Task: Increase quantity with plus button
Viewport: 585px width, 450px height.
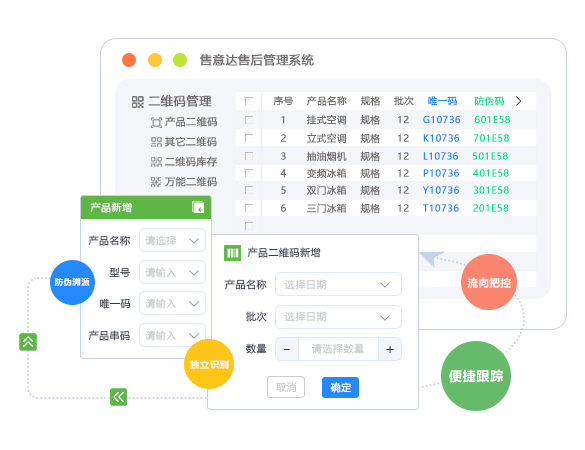Action: pyautogui.click(x=390, y=349)
